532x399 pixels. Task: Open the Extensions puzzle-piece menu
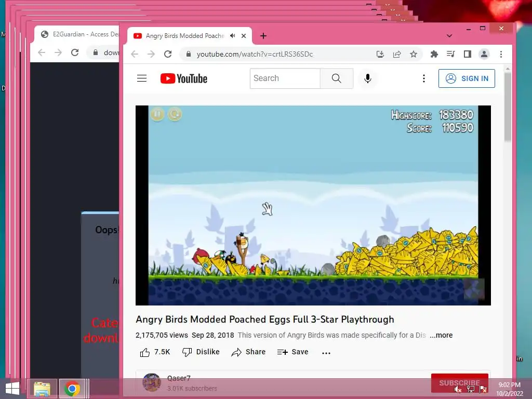click(434, 54)
